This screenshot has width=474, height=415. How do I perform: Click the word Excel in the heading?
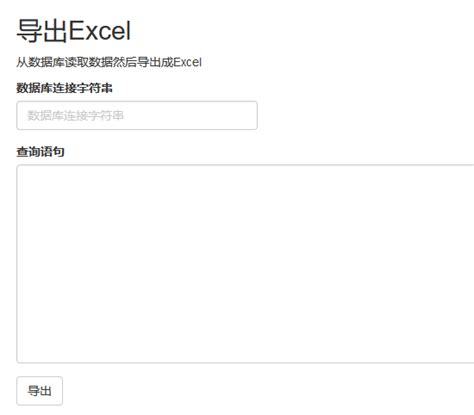tap(100, 31)
